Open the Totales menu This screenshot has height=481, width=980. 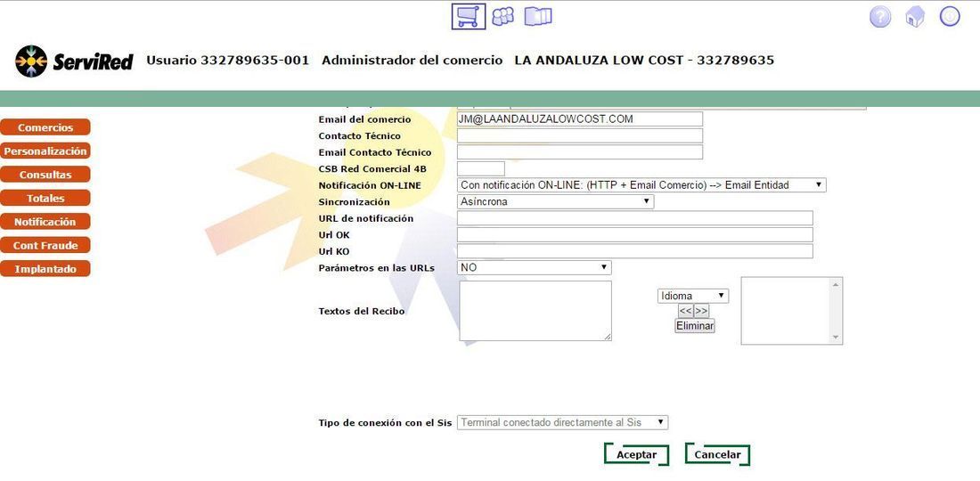pos(45,198)
